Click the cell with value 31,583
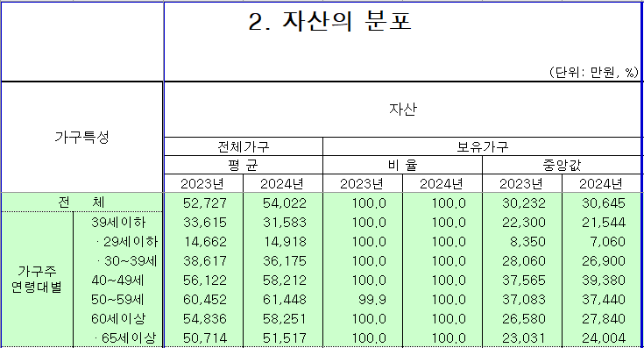The height and width of the screenshot is (348, 644). pos(283,223)
